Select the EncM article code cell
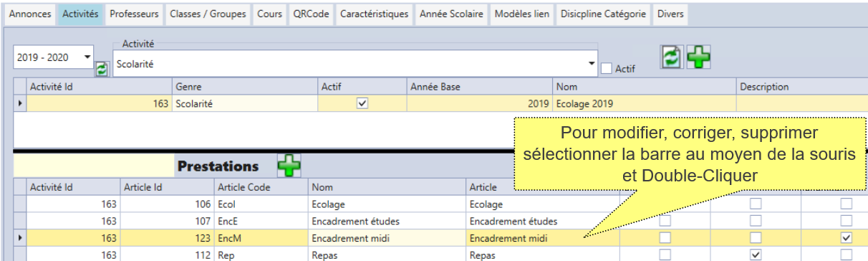Viewport: 868px width, 261px height. pyautogui.click(x=261, y=237)
